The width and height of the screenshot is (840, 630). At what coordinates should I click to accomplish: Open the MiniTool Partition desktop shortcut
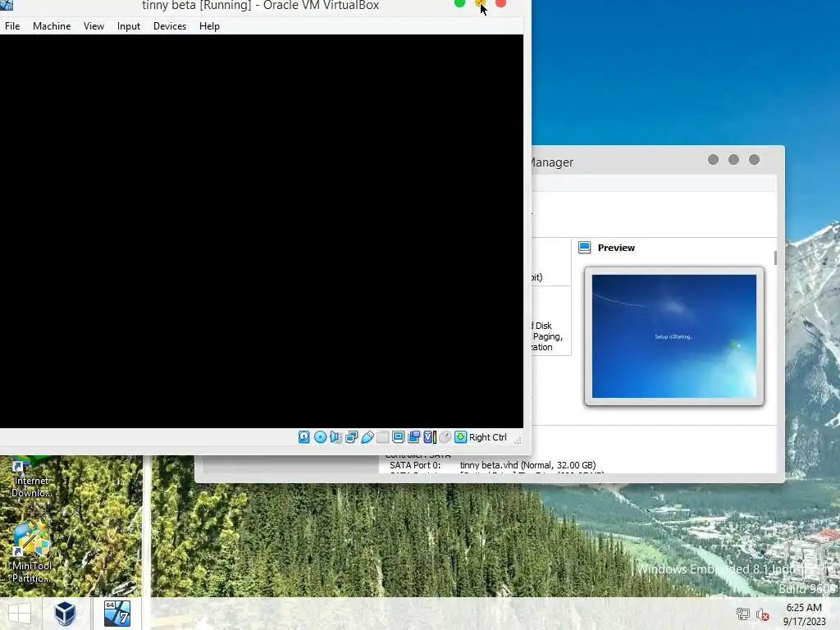point(32,554)
